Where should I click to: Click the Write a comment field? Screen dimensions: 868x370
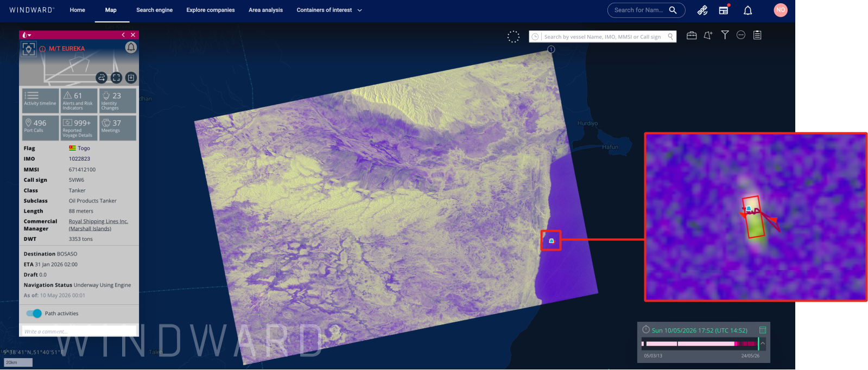click(79, 331)
